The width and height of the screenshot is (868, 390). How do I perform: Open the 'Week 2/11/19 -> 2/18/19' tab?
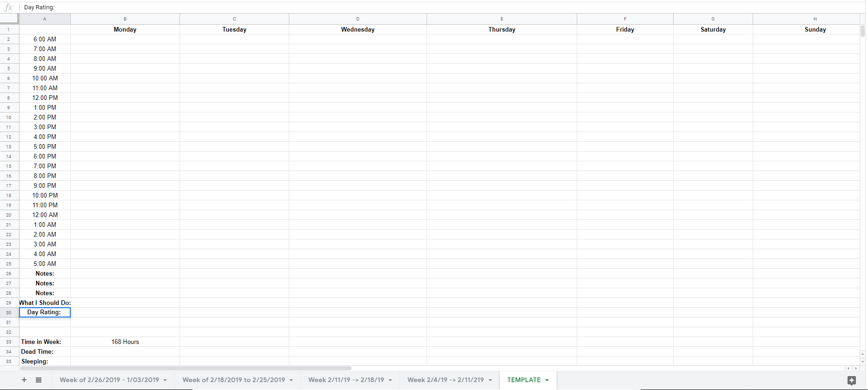[346, 380]
